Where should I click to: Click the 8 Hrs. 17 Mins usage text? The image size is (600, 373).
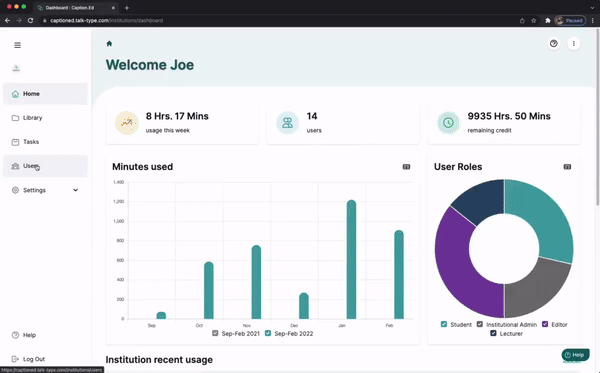pyautogui.click(x=177, y=116)
